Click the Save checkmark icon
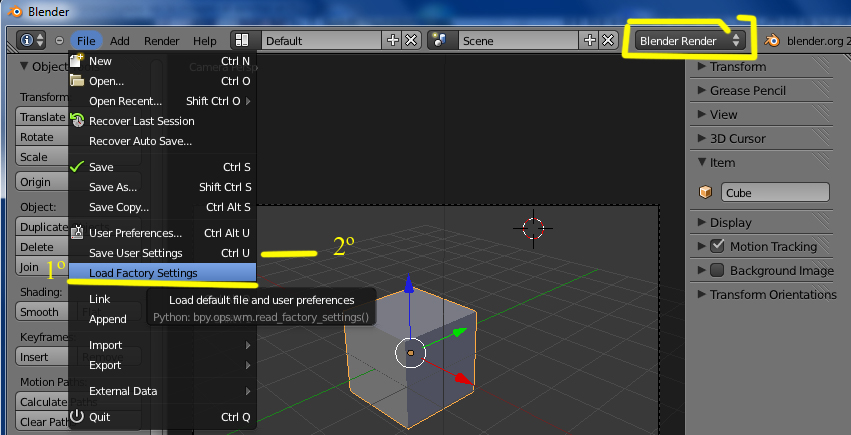The image size is (851, 435). pos(77,167)
